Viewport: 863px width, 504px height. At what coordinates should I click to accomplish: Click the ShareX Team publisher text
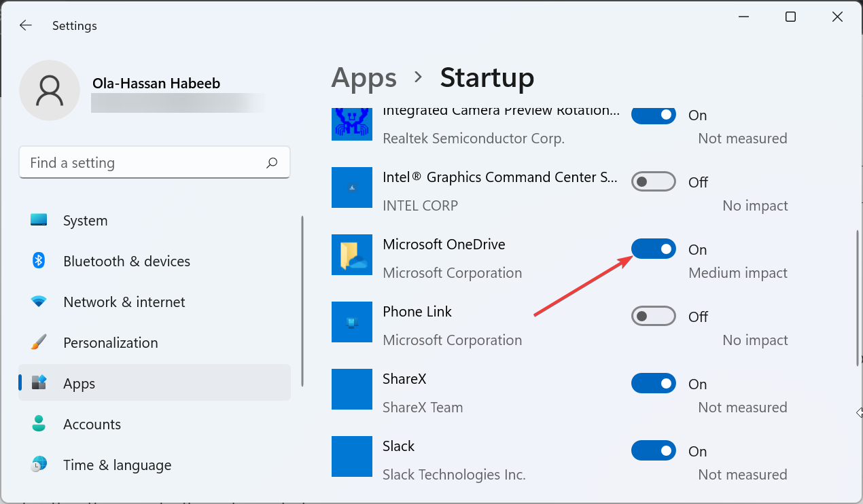[x=423, y=408]
